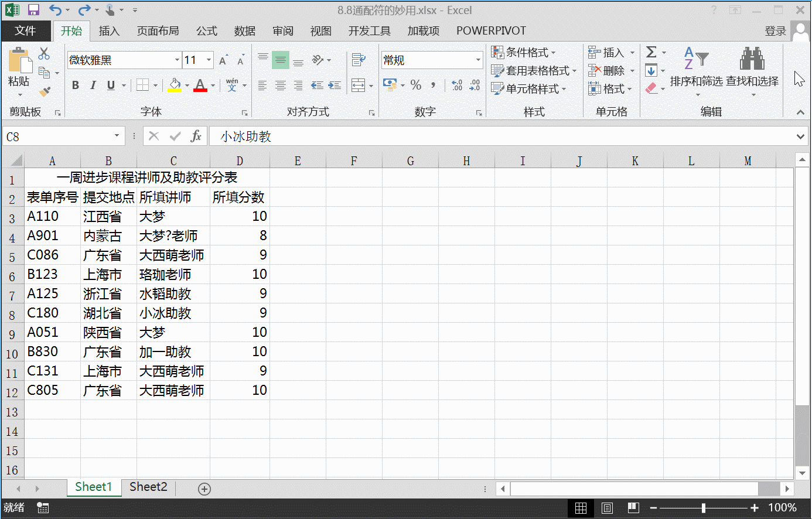Image resolution: width=812 pixels, height=519 pixels.
Task: Apply percent style to selection
Action: tap(416, 85)
